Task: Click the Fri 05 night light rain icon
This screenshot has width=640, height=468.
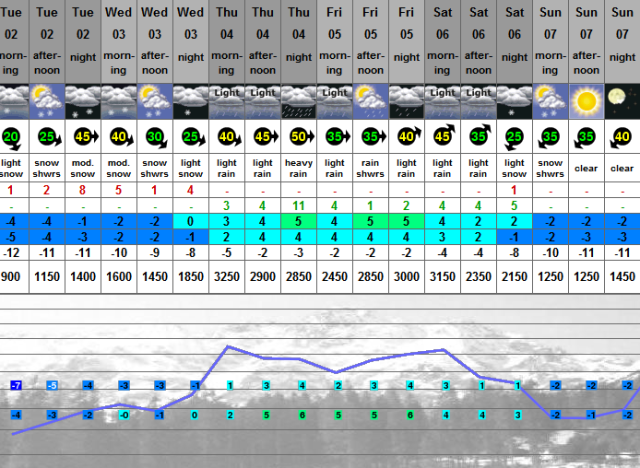Action: click(x=406, y=102)
